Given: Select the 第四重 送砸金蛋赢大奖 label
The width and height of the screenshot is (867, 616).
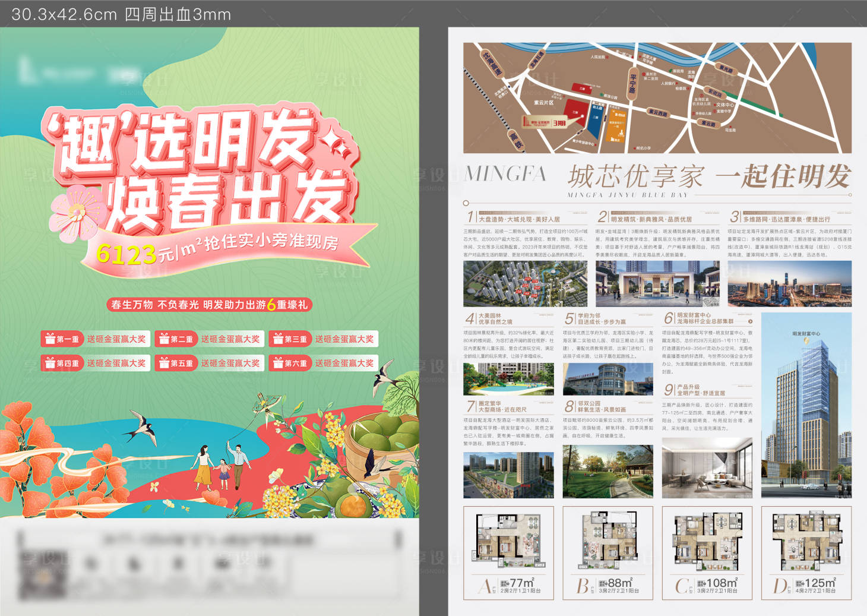Looking at the screenshot, I should (94, 363).
